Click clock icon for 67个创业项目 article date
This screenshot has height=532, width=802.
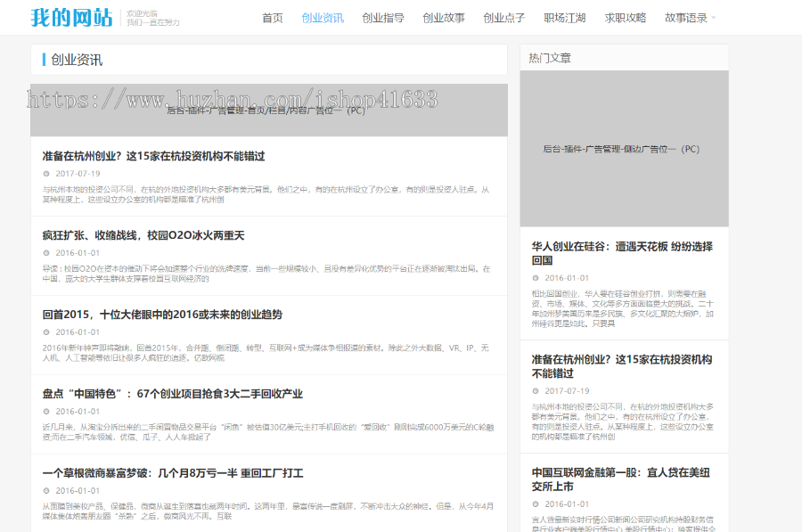pyautogui.click(x=46, y=412)
